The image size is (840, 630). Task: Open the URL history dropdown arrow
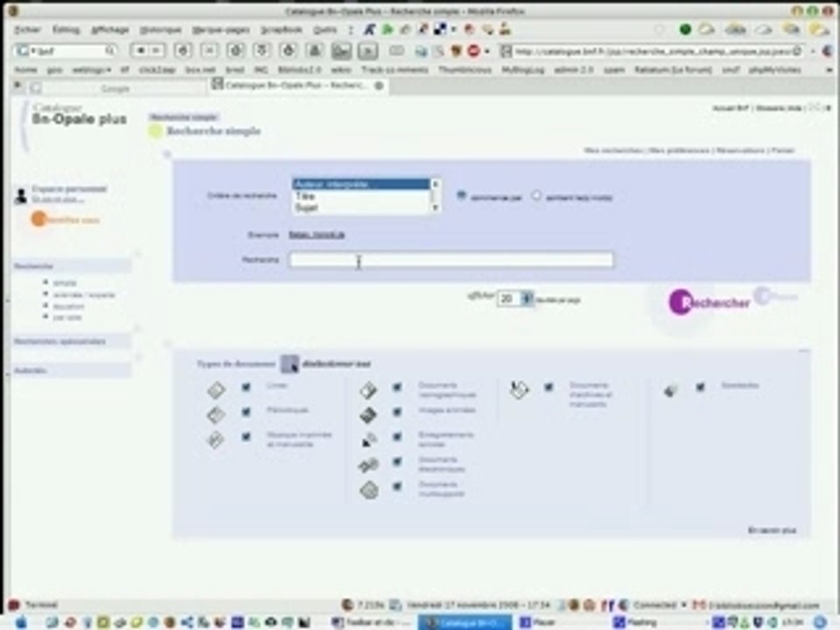click(x=813, y=52)
